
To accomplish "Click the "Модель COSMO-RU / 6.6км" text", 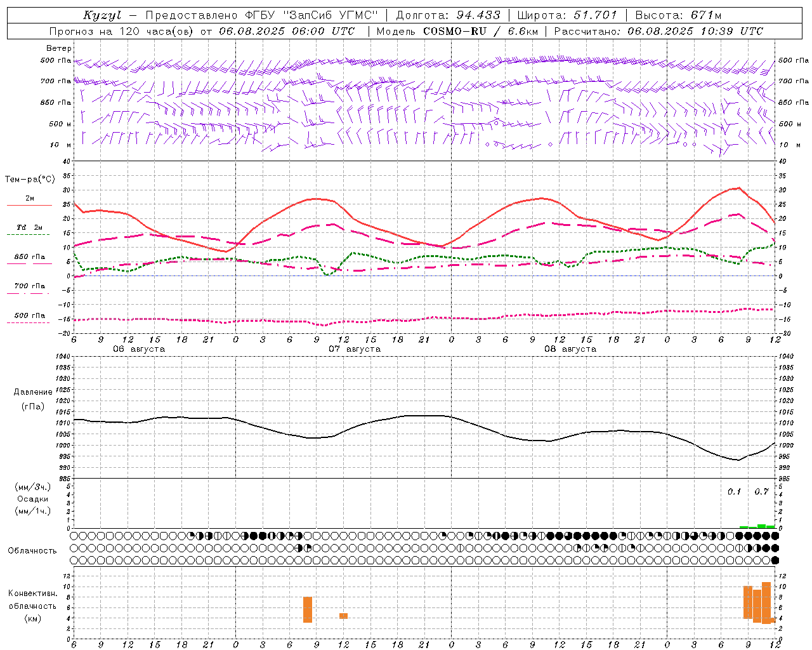I will 457,31.
